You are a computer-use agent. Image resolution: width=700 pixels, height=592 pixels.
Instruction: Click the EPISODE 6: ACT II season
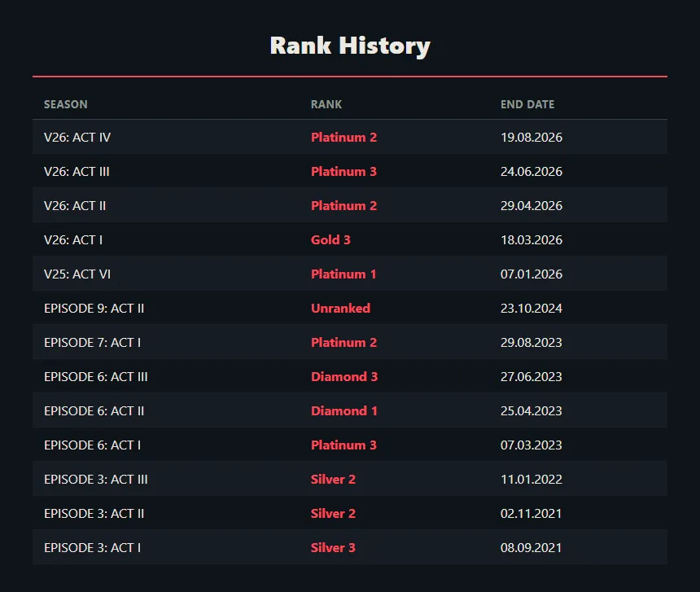94,411
